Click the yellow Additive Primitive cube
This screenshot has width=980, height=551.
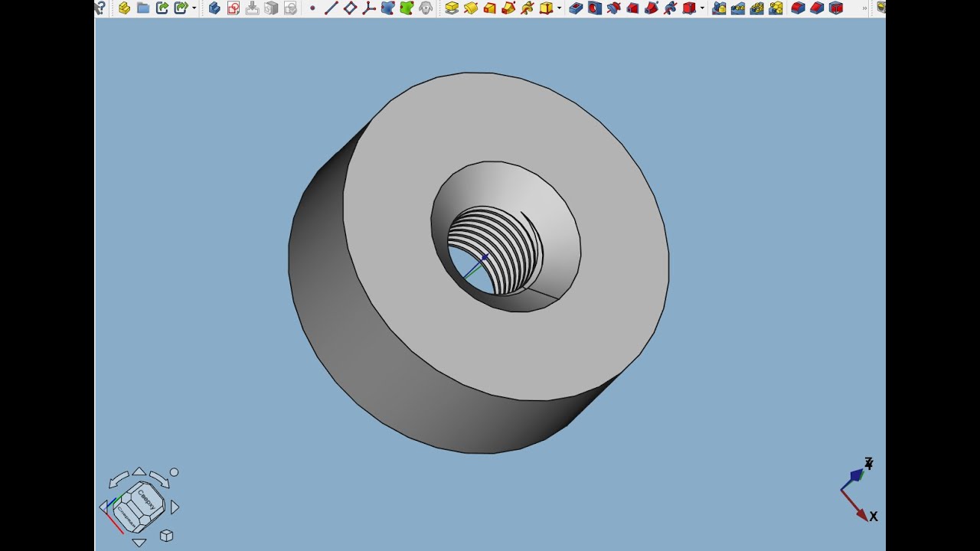[x=546, y=8]
